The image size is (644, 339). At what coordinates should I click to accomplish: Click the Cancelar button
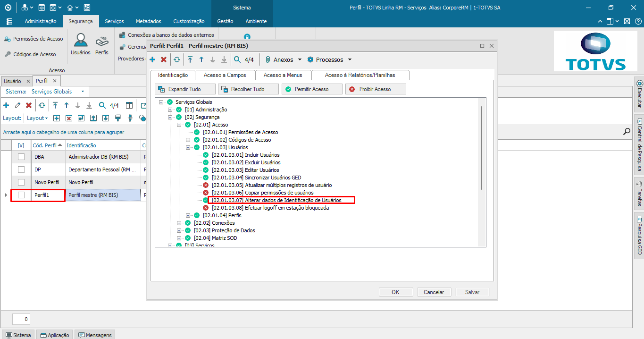434,292
